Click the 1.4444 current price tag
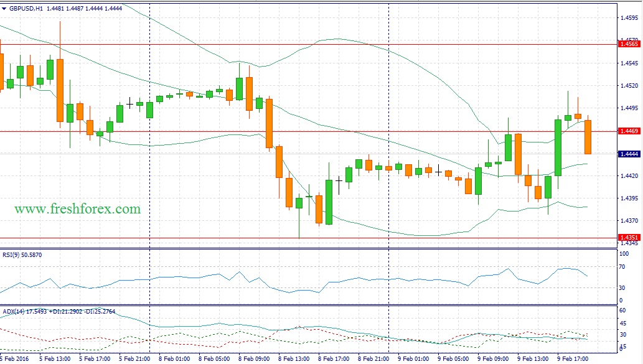Screen dimensions: 643x364 pos(629,154)
